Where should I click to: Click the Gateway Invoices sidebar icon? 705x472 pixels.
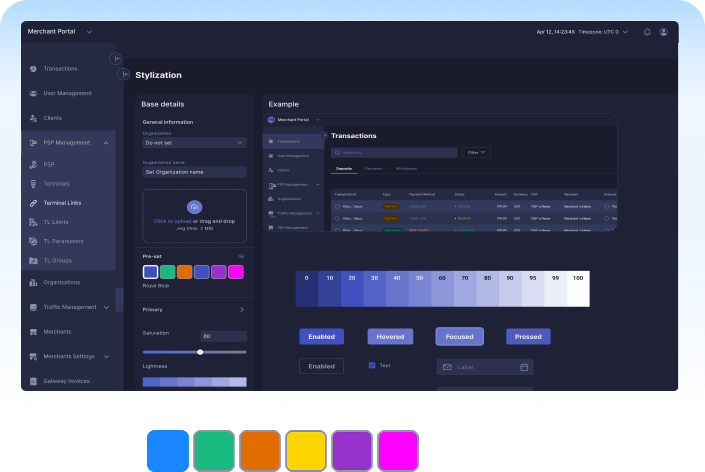click(33, 381)
